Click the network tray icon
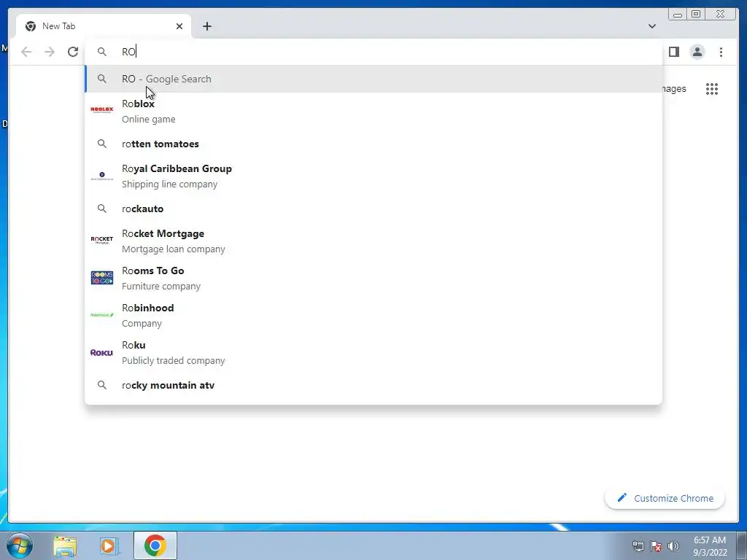 pyautogui.click(x=638, y=546)
